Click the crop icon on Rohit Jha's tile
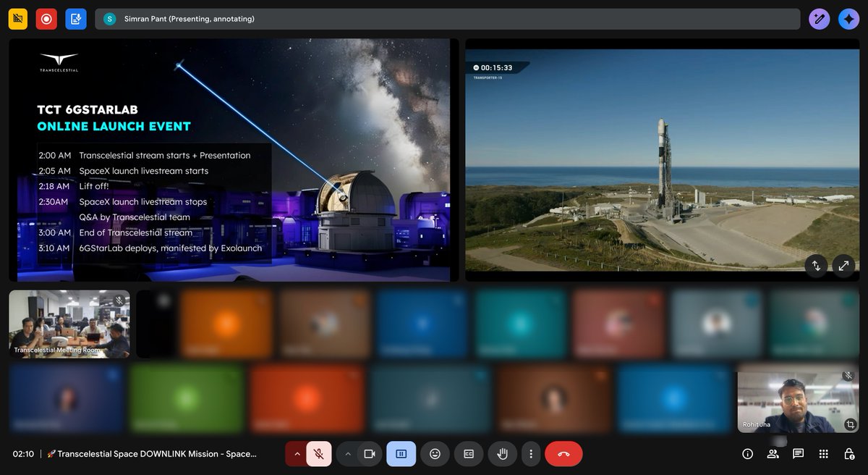 pos(850,424)
